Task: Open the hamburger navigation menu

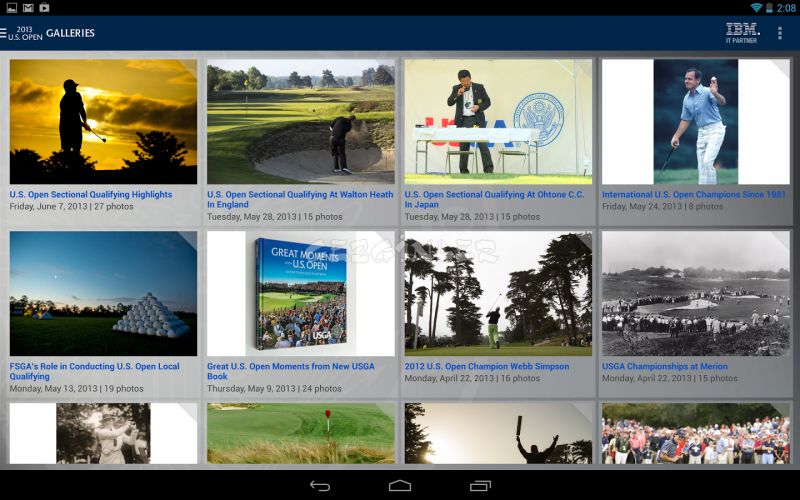Action: pyautogui.click(x=3, y=33)
